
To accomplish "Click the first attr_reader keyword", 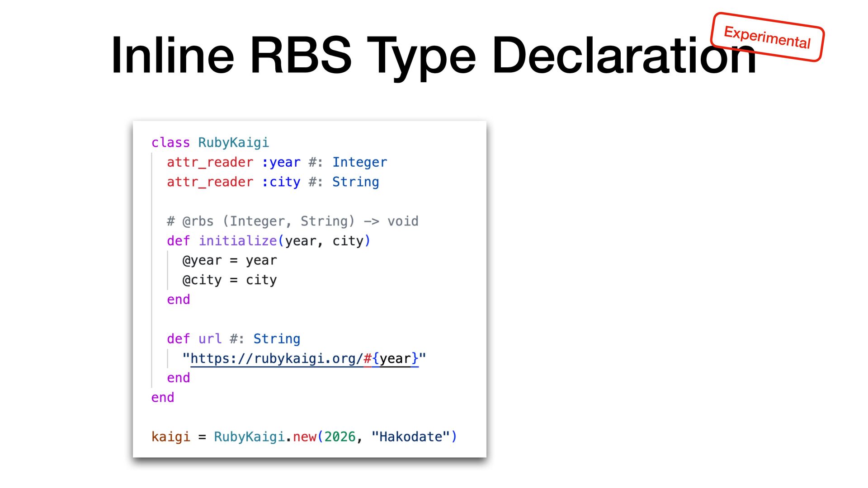I will tap(210, 162).
